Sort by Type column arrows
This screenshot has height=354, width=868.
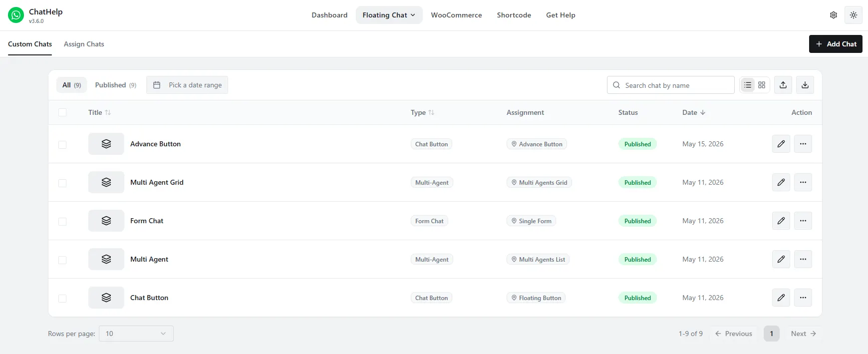(x=431, y=112)
